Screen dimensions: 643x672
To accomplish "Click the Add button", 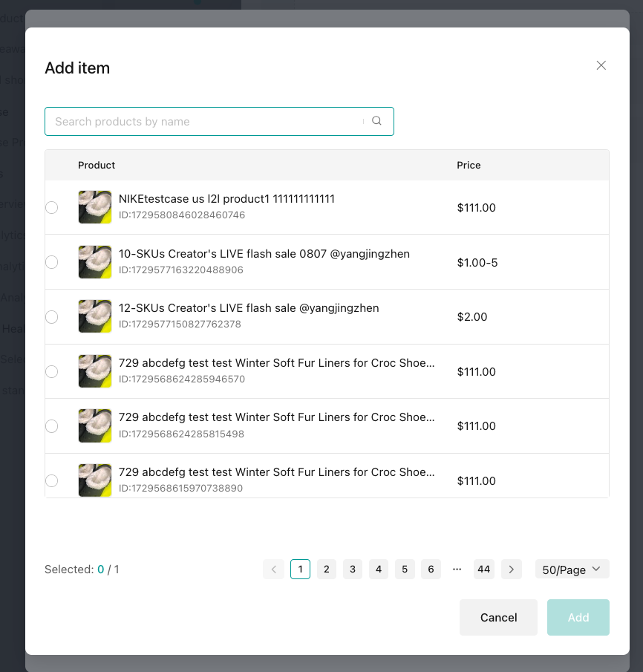I will click(x=578, y=617).
